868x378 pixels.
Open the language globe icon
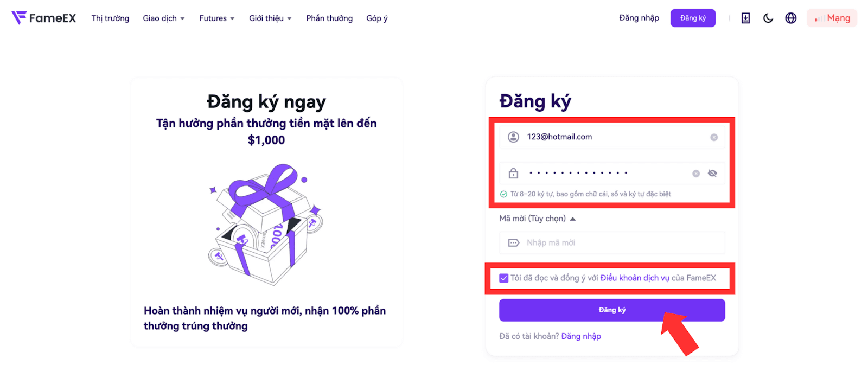pos(791,18)
